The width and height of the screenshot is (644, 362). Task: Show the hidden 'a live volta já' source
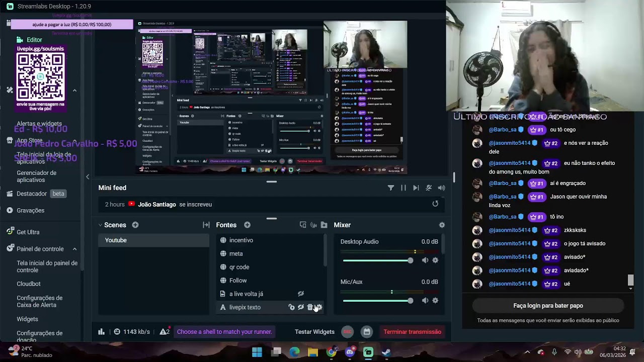(301, 294)
